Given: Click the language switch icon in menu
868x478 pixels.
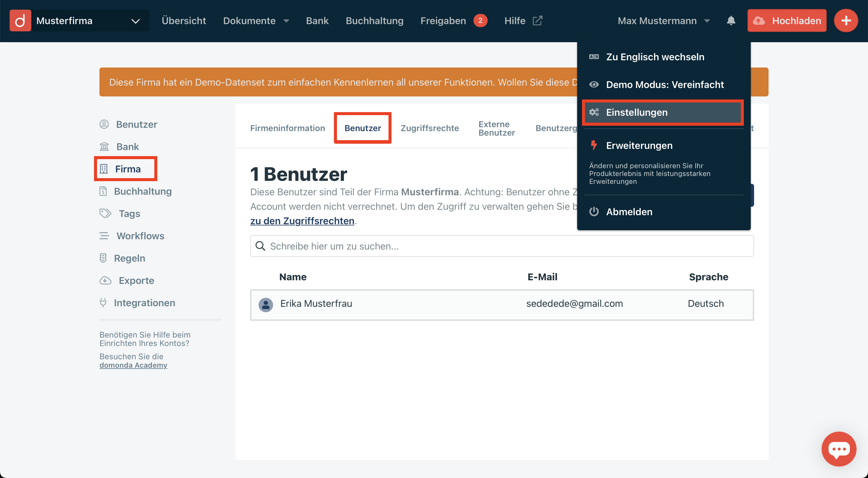Looking at the screenshot, I should coord(594,57).
